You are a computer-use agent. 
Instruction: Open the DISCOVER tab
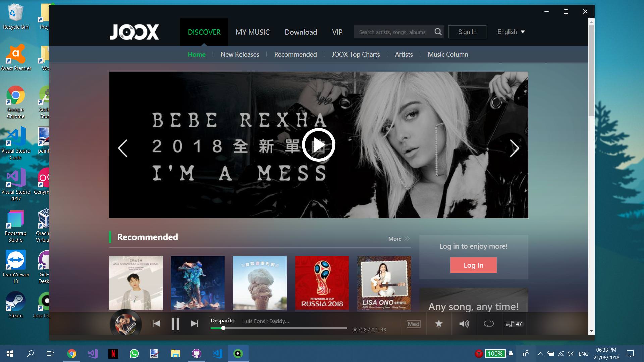(x=204, y=32)
